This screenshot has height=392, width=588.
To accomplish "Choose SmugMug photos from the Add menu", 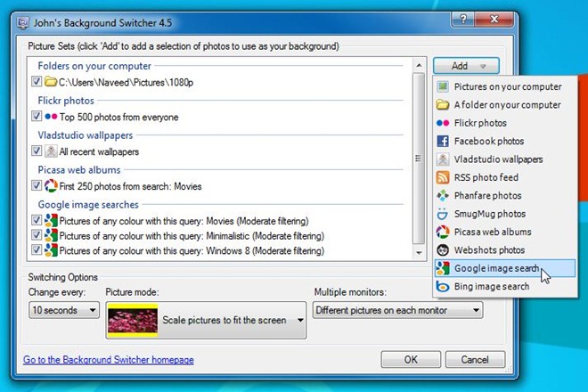I will point(505,214).
